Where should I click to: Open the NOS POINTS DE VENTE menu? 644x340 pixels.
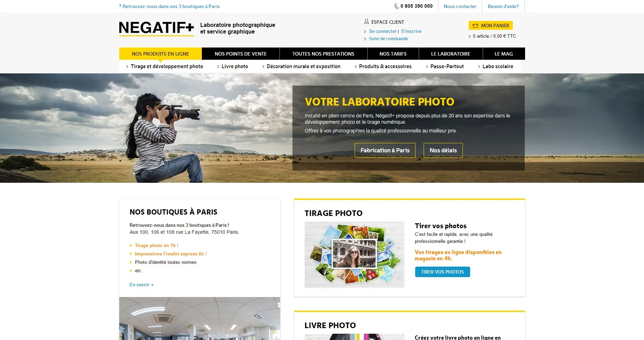(241, 53)
